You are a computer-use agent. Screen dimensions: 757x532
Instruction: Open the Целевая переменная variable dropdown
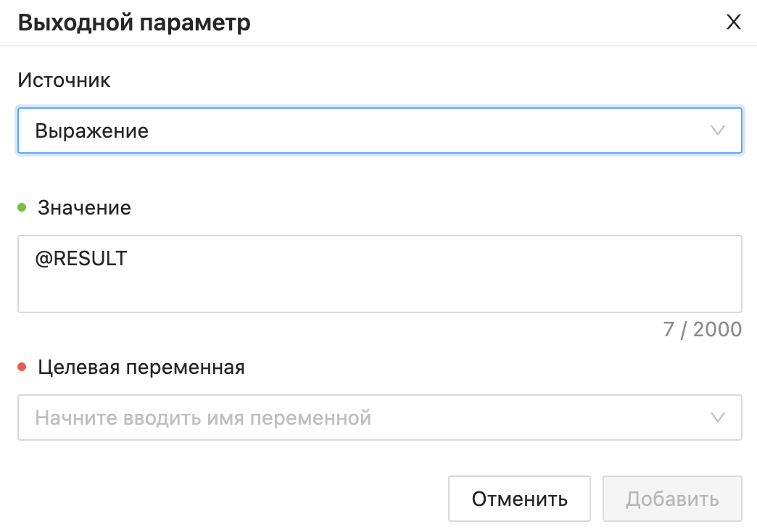tap(379, 417)
